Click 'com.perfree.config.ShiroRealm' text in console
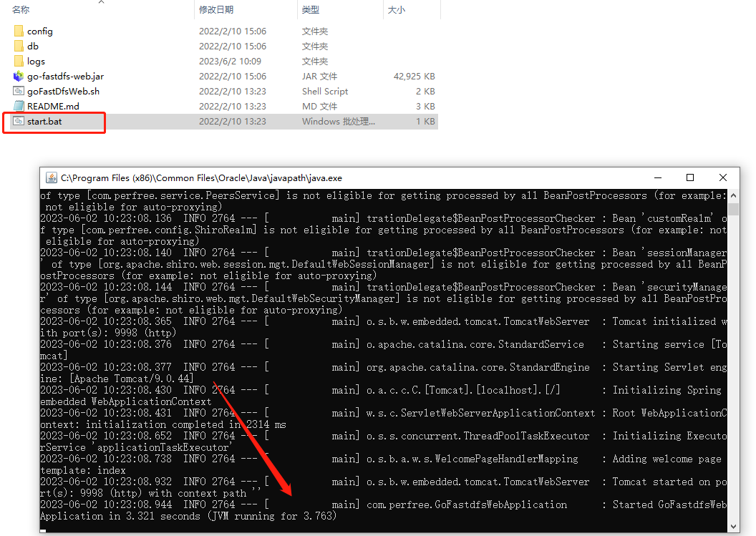The width and height of the screenshot is (756, 536). click(x=170, y=230)
